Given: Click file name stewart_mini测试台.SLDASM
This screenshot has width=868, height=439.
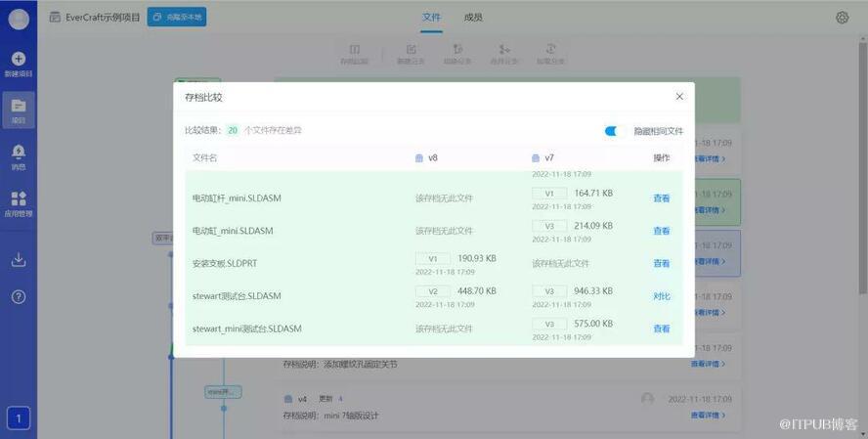Looking at the screenshot, I should click(247, 329).
